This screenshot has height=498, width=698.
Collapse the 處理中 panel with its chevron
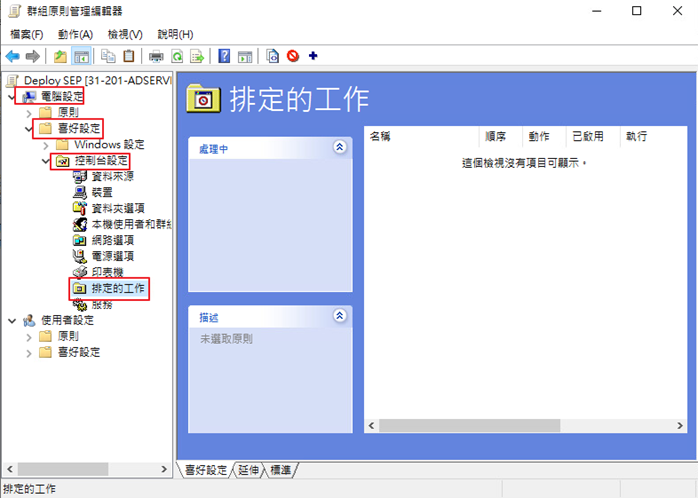339,147
